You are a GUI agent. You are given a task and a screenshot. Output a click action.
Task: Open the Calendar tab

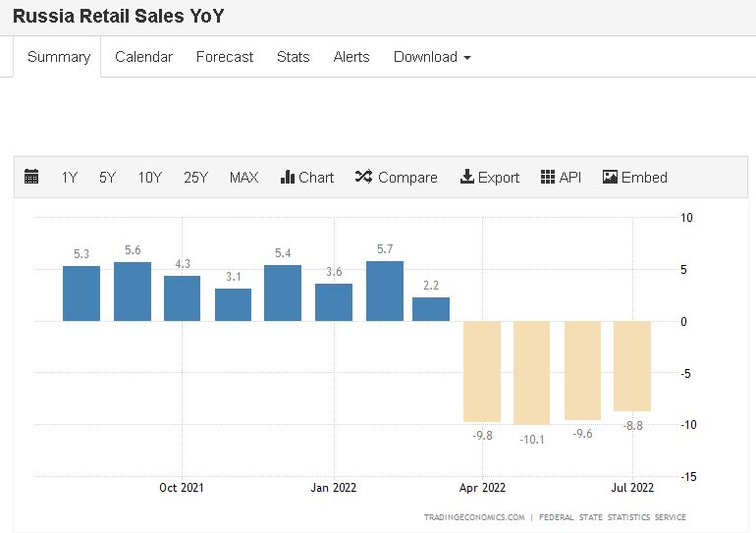[x=143, y=57]
